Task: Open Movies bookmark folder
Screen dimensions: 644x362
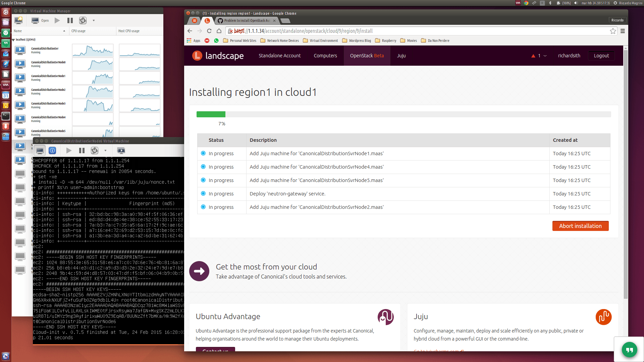Action: tap(409, 41)
